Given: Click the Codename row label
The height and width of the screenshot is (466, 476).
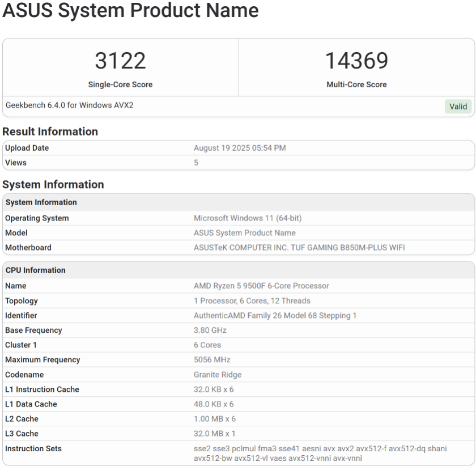Looking at the screenshot, I should click(24, 375).
